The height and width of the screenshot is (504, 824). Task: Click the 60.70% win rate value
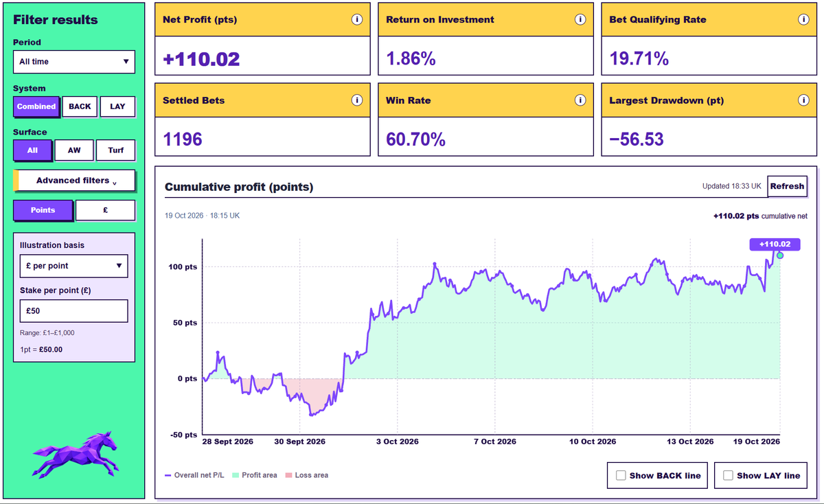(x=415, y=139)
